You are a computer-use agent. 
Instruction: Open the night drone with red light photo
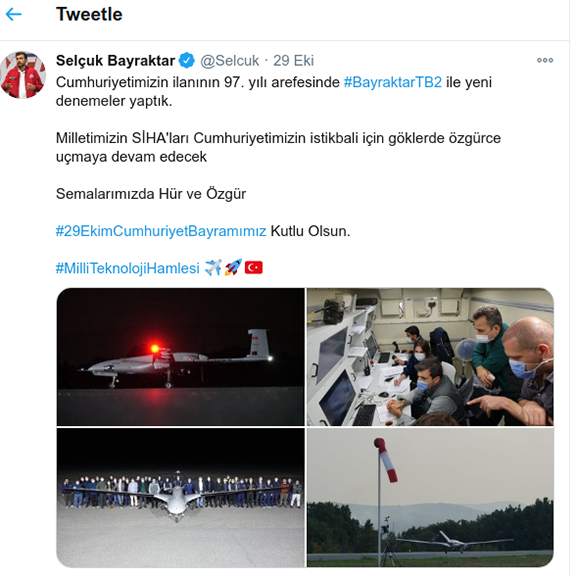[x=180, y=357]
